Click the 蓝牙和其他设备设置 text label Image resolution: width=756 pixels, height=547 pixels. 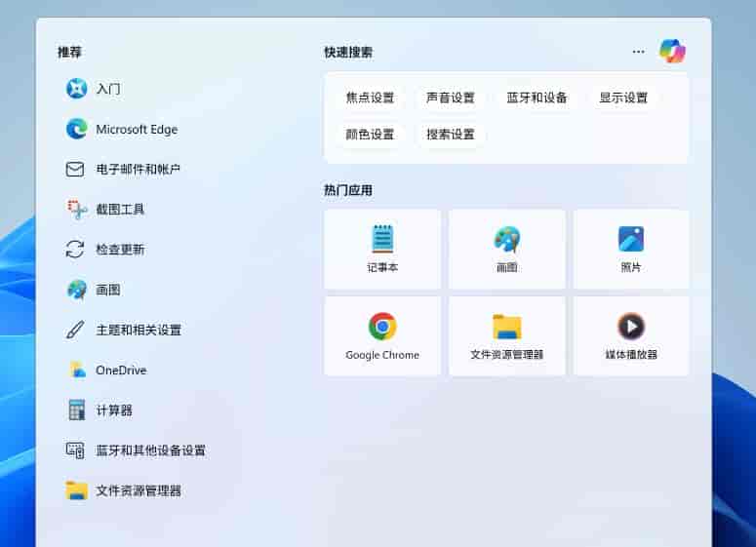coord(150,450)
